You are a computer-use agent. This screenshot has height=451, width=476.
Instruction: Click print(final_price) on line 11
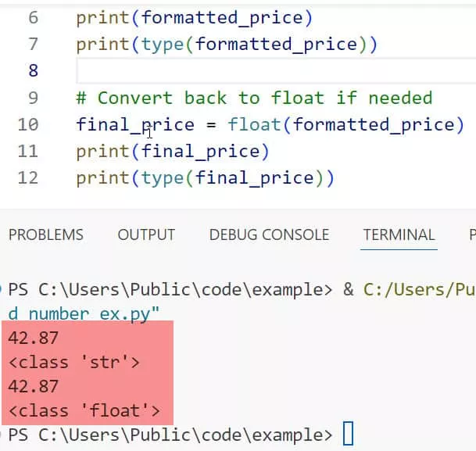coord(172,151)
